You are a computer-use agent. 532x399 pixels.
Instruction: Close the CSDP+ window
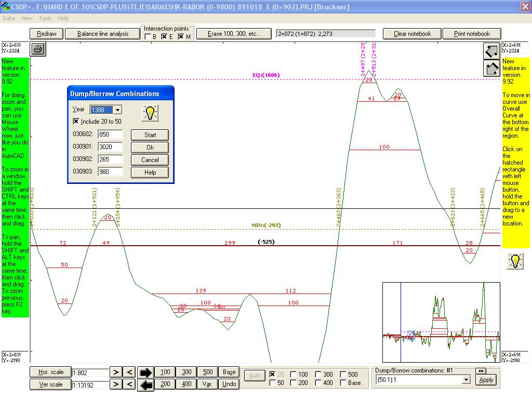click(525, 7)
